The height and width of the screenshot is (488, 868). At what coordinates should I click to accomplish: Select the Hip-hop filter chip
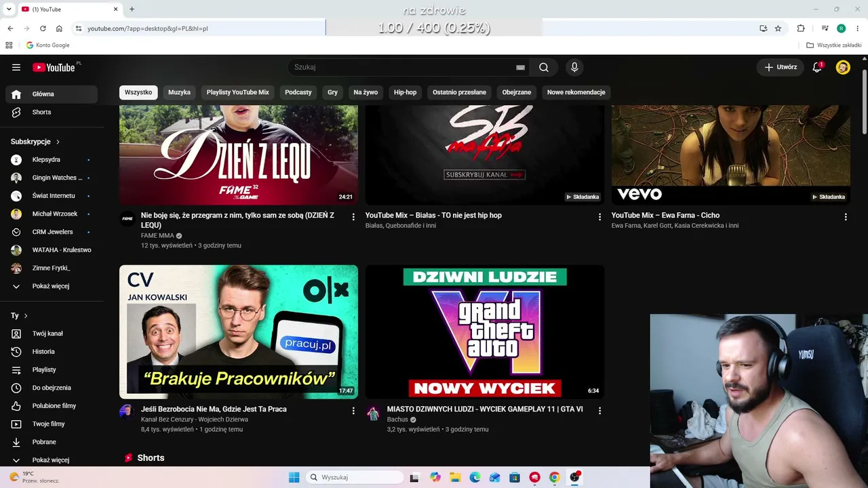coord(406,92)
